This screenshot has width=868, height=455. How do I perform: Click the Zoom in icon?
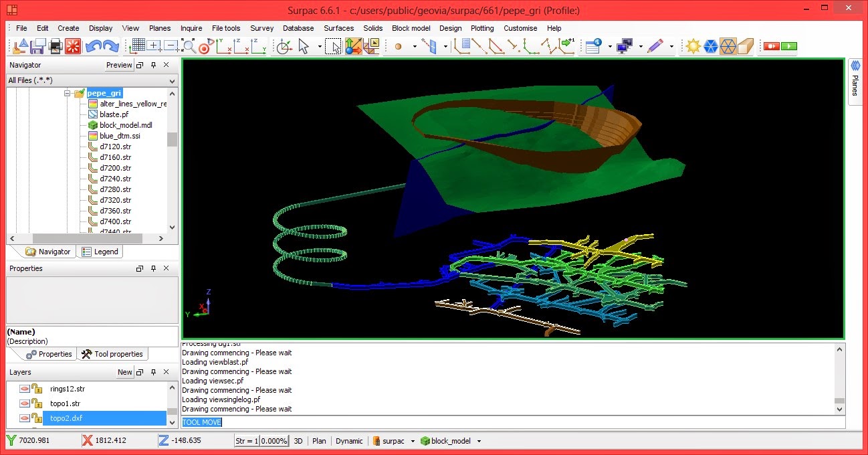point(154,46)
